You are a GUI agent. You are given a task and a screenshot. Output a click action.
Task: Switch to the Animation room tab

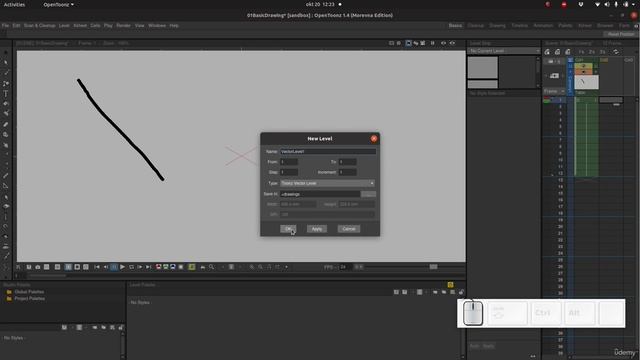(x=543, y=25)
